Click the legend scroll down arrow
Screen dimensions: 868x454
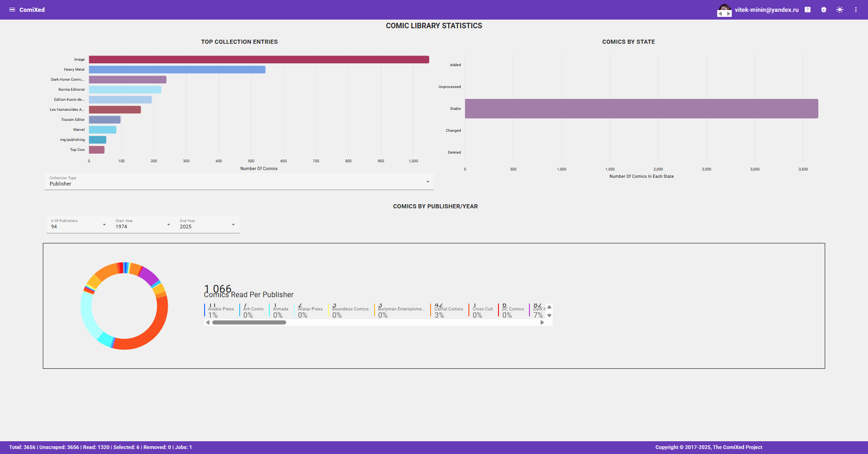[x=549, y=315]
